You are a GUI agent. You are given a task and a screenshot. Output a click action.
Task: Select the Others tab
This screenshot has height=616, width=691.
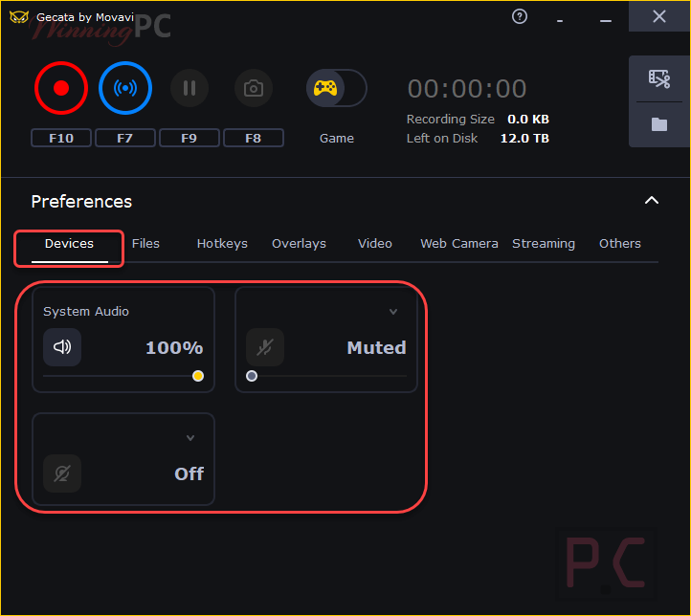[619, 244]
